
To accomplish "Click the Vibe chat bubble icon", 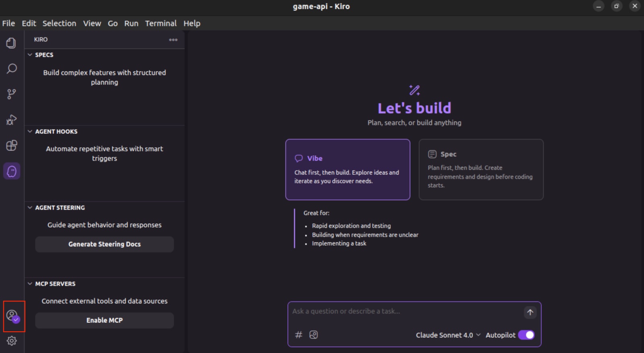I will (299, 158).
